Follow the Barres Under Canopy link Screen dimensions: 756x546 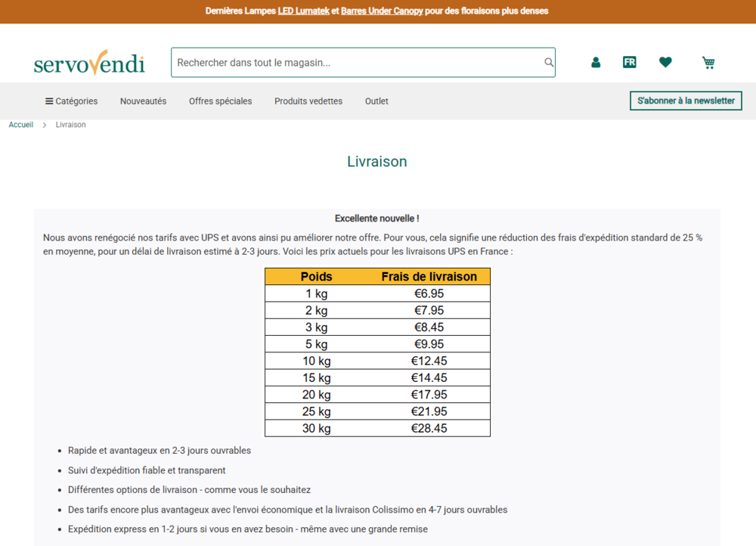click(x=382, y=11)
